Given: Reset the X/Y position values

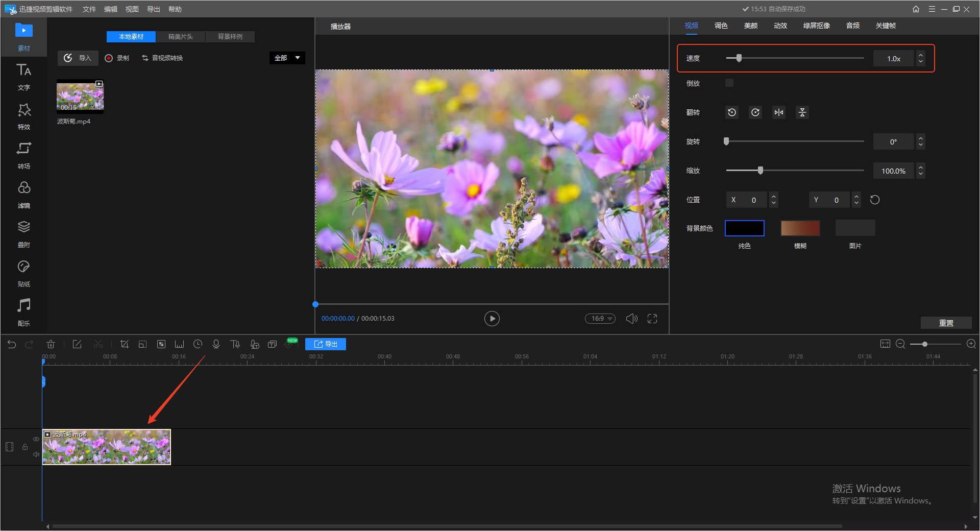Looking at the screenshot, I should click(875, 200).
